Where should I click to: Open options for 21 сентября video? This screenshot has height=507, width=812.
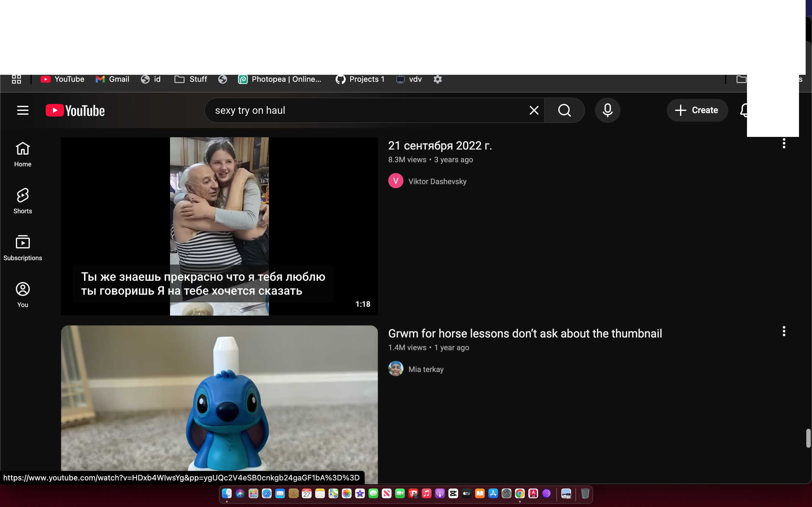[784, 144]
